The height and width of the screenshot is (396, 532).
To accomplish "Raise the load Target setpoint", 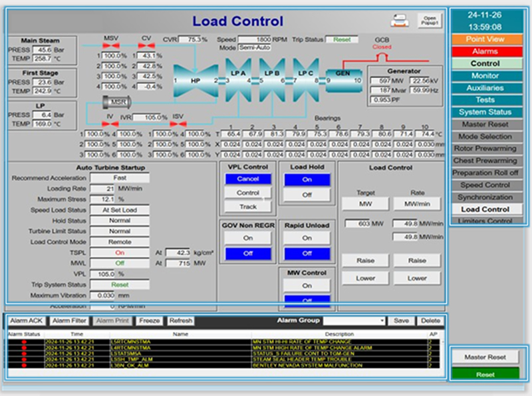I will pos(365,262).
